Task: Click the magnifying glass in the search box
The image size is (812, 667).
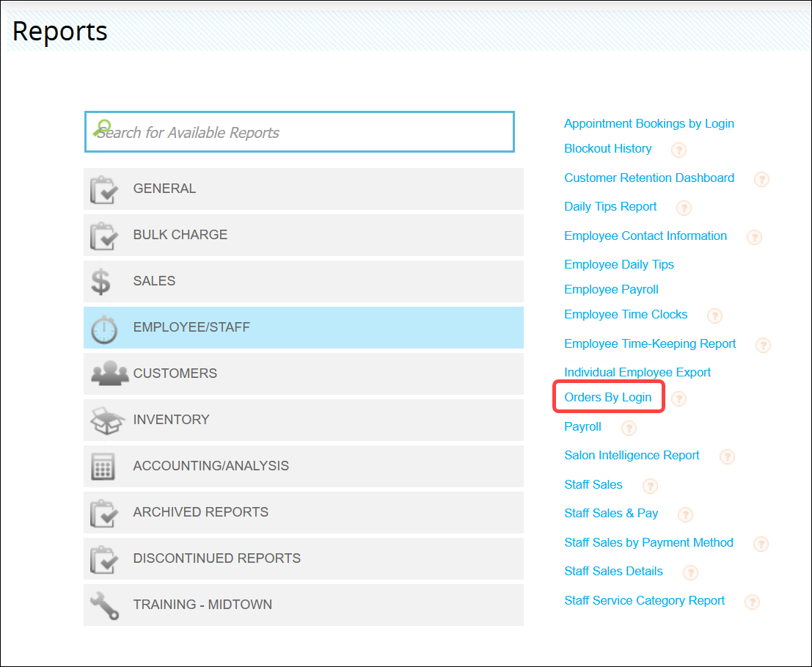Action: 99,126
